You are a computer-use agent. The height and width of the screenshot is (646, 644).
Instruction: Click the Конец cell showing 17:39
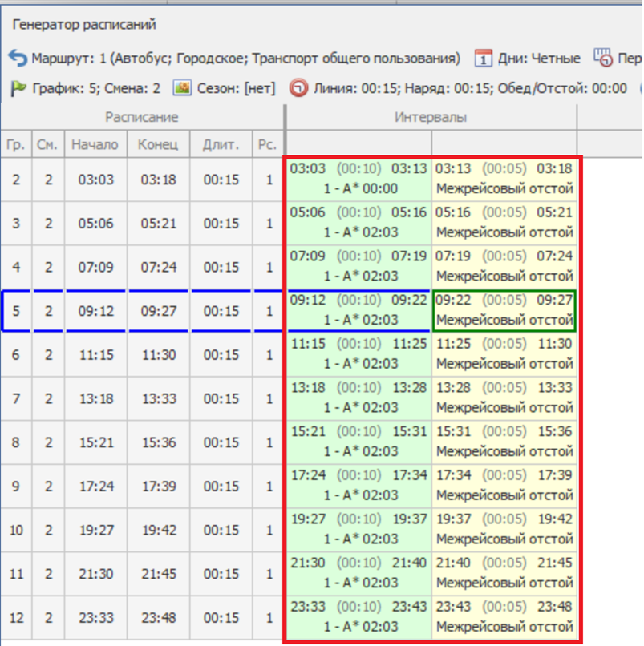coord(158,487)
